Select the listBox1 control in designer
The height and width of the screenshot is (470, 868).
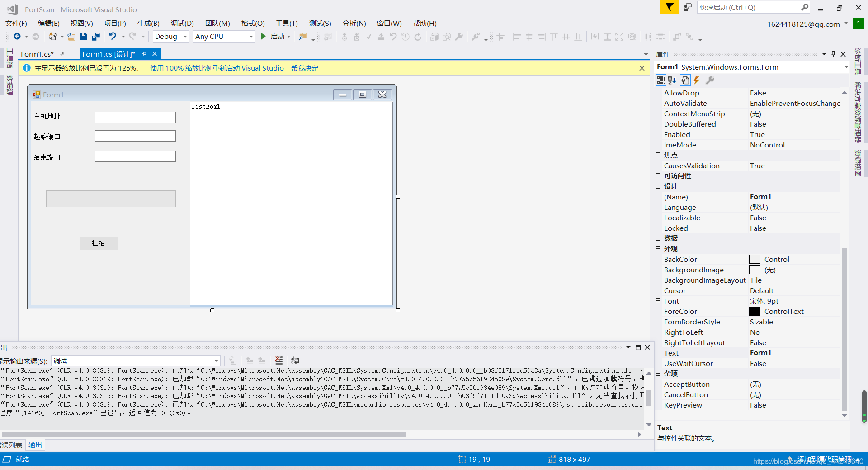coord(291,204)
